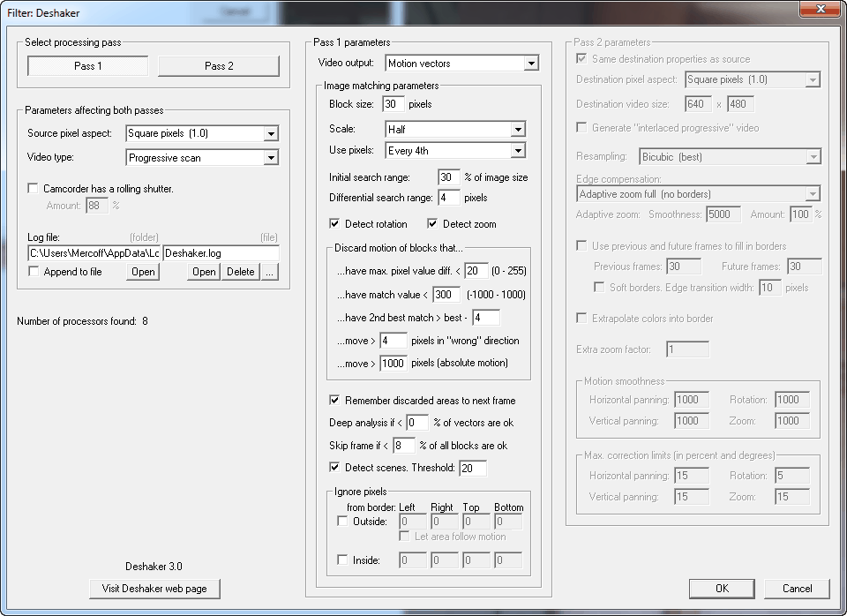Image resolution: width=847 pixels, height=616 pixels.
Task: Click the Block size field
Action: pos(393,104)
